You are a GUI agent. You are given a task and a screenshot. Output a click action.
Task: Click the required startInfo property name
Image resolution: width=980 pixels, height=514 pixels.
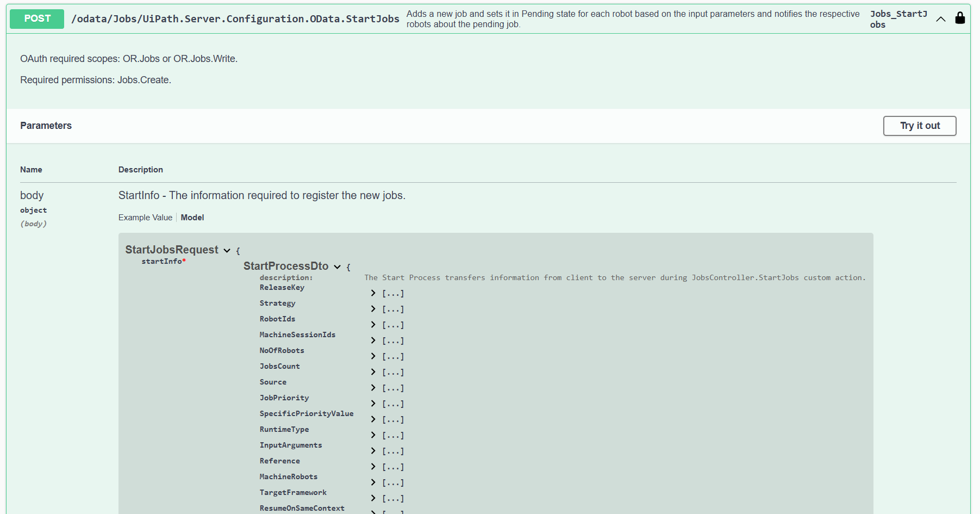(x=164, y=262)
